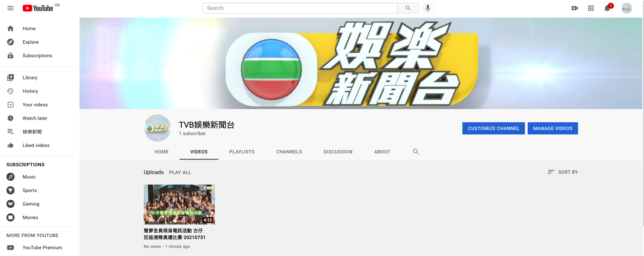Click the 'Uploads' section heading
The image size is (644, 256).
(154, 172)
